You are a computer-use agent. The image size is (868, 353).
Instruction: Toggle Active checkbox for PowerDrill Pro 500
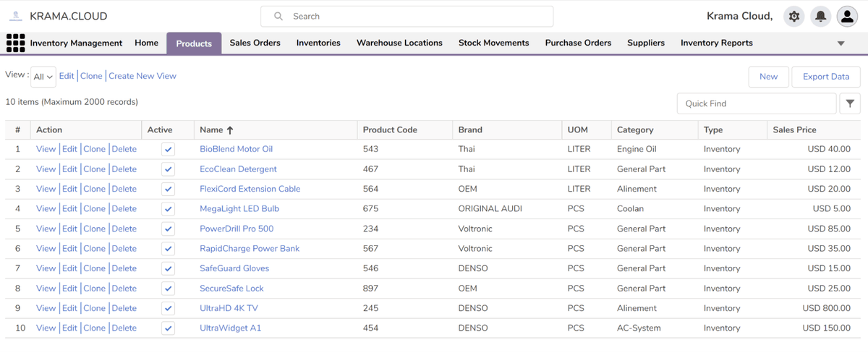point(168,229)
